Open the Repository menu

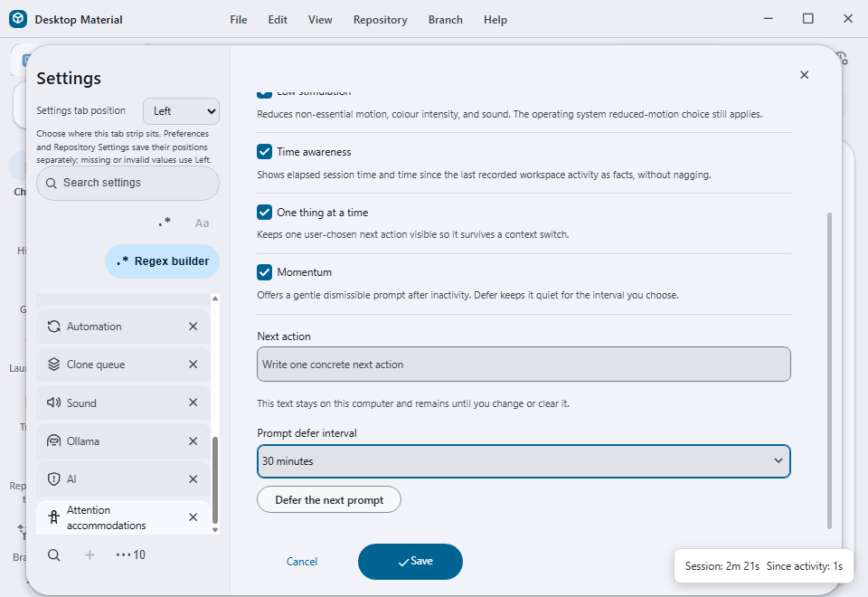click(381, 20)
